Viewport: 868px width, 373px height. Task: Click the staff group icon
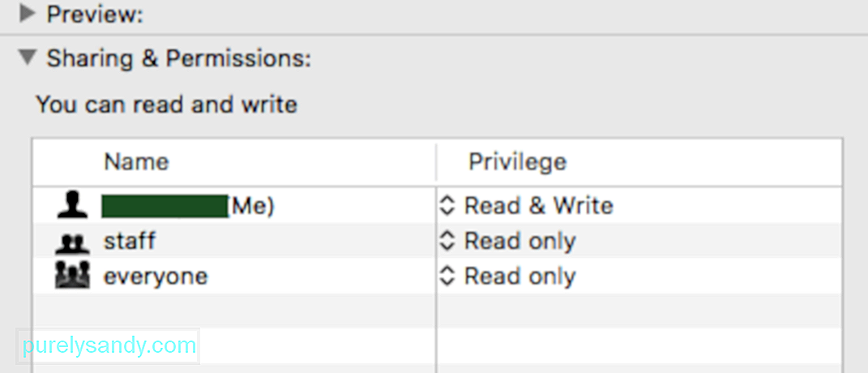click(x=72, y=243)
